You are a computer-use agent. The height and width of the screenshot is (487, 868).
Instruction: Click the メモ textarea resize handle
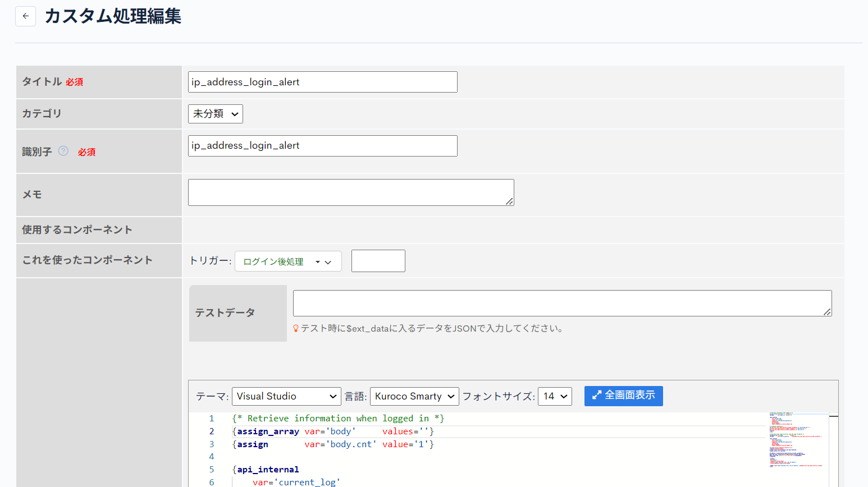pos(509,201)
